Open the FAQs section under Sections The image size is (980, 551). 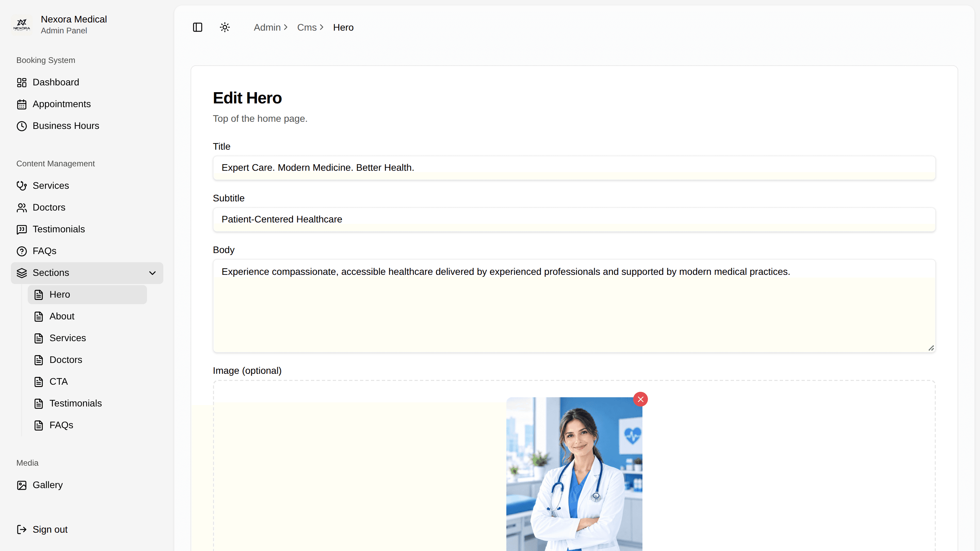point(87,425)
